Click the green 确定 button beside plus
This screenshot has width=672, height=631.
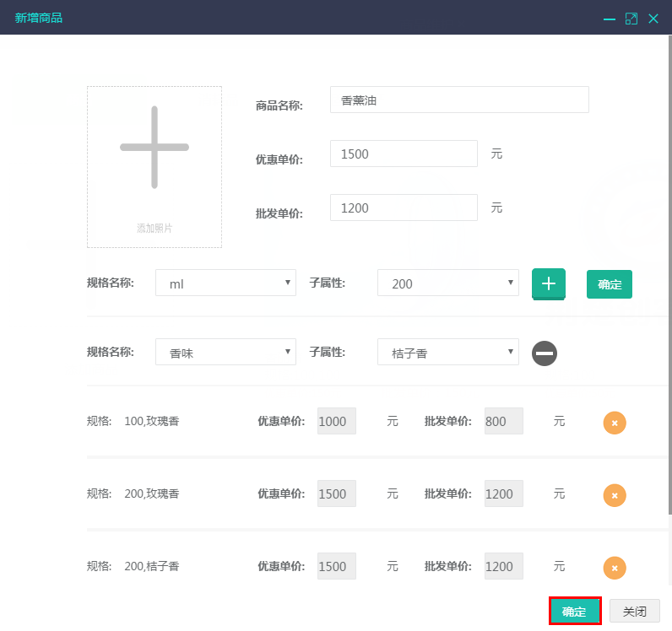point(609,284)
